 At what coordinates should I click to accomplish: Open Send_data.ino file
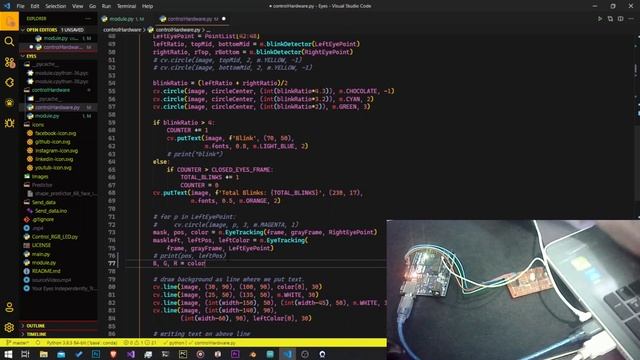(x=58, y=211)
